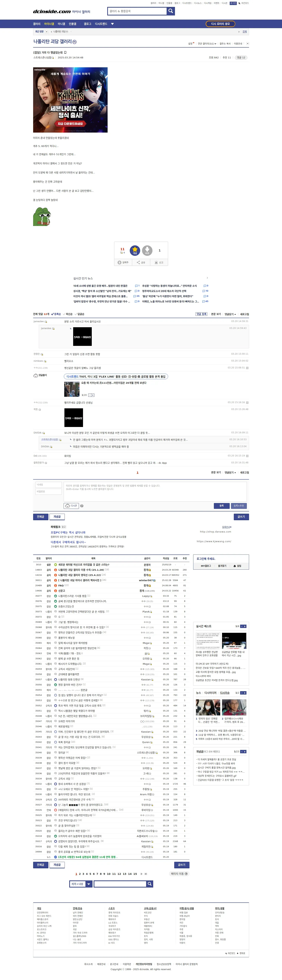Click the mobile icon beside post title

point(65,53)
